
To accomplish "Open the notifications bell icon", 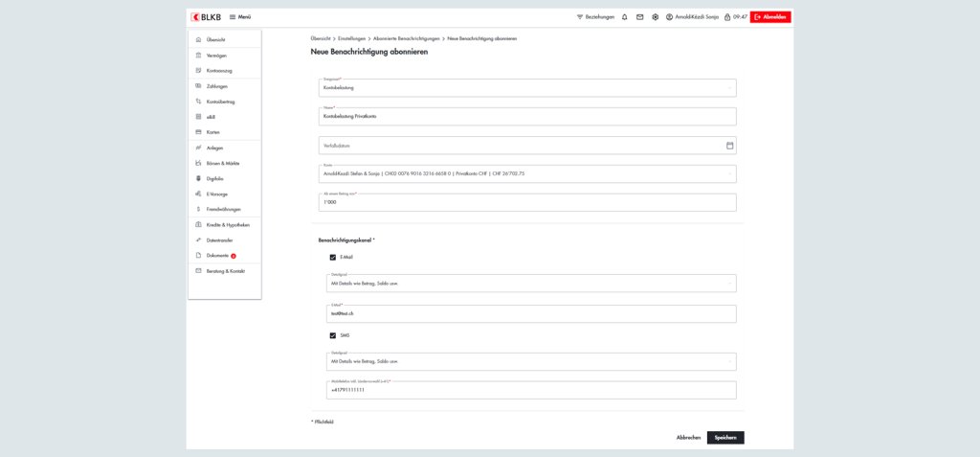I will tap(624, 17).
